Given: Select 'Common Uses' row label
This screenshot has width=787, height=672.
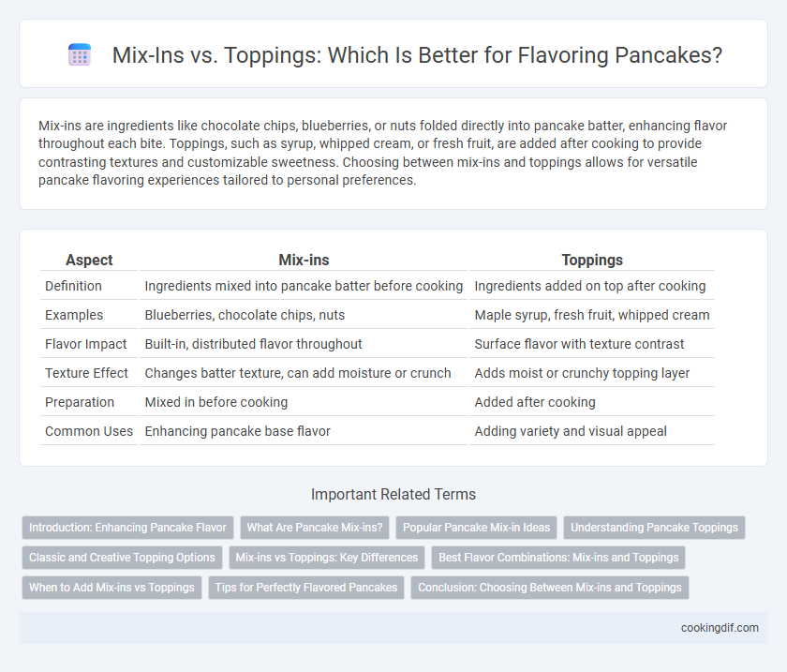Looking at the screenshot, I should coord(89,431).
